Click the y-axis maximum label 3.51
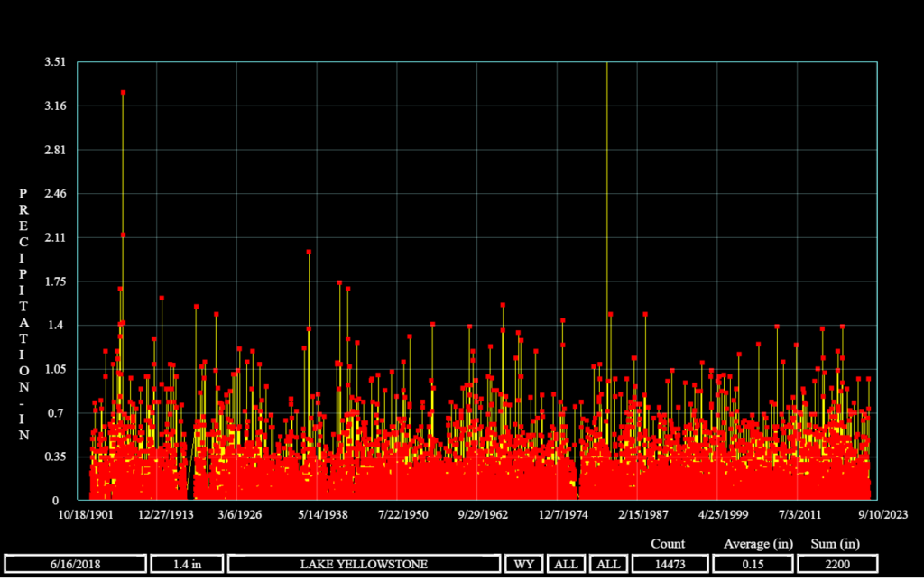Image resolution: width=924 pixels, height=581 pixels. pyautogui.click(x=55, y=62)
